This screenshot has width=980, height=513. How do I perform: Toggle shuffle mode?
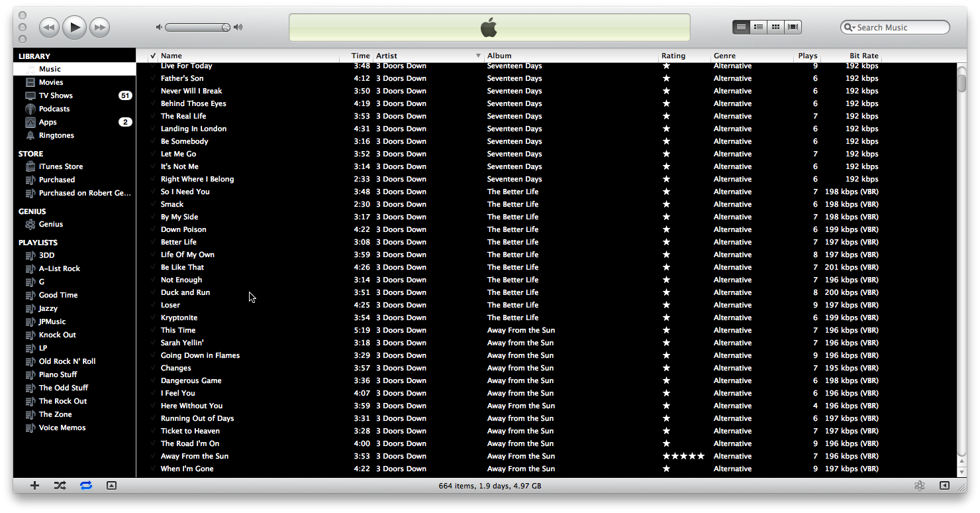pyautogui.click(x=60, y=485)
